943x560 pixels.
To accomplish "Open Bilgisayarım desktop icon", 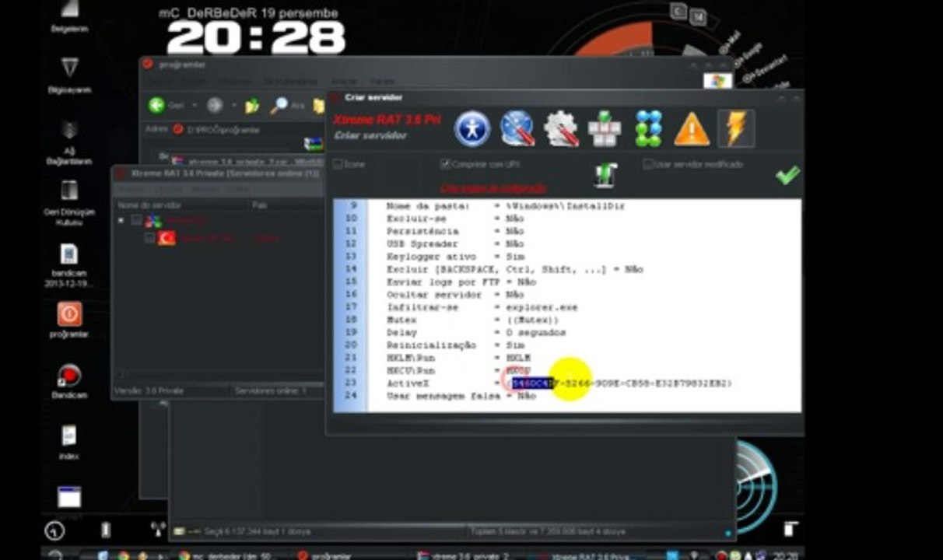I will point(69,75).
